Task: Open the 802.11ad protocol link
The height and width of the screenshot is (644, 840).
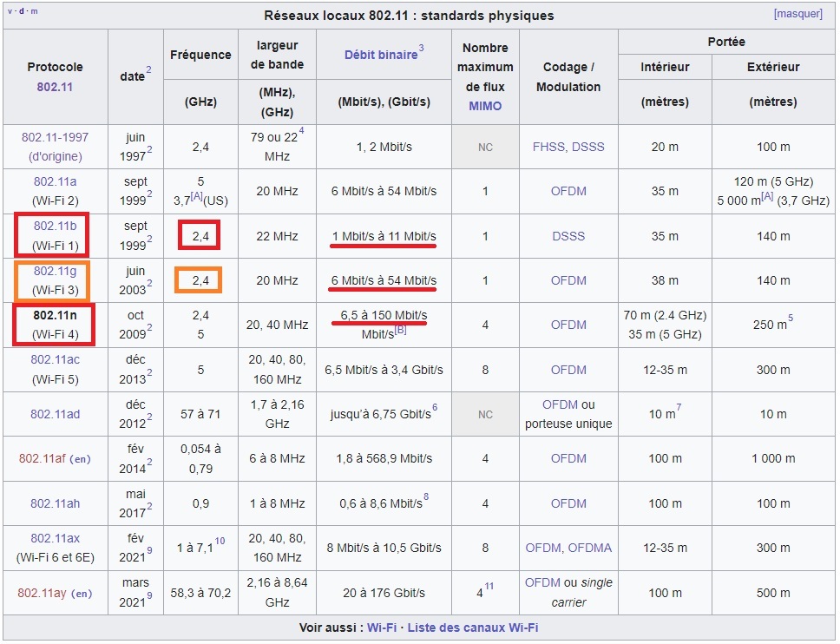Action: click(x=55, y=414)
